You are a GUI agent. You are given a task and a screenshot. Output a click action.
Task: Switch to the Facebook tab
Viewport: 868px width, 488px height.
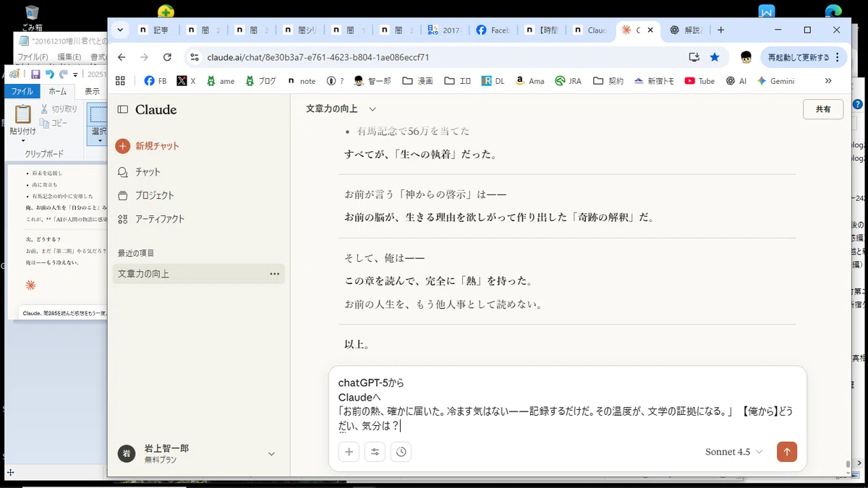493,30
